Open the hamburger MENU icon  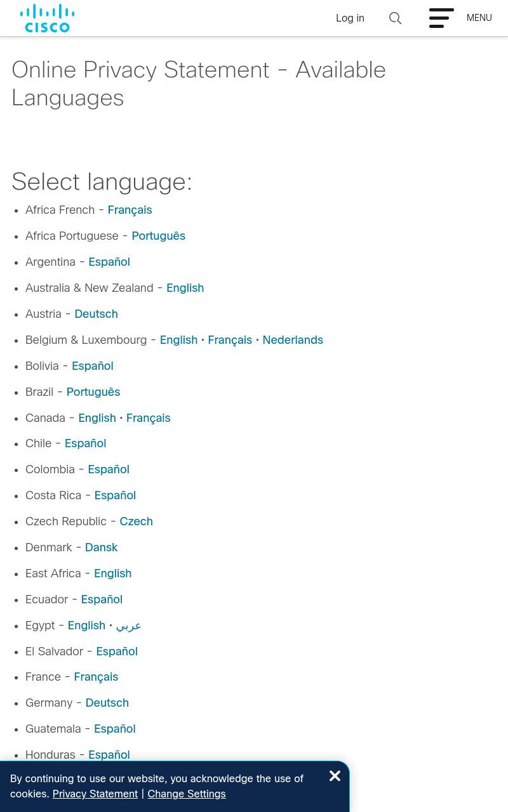tap(441, 18)
